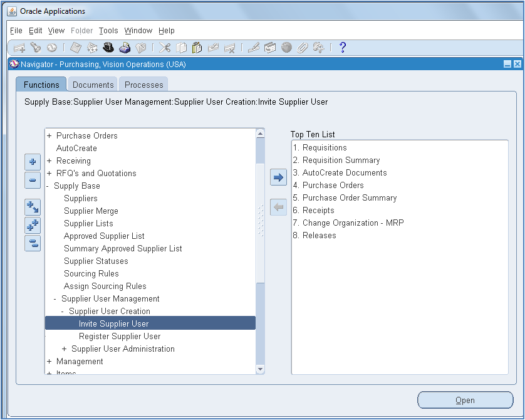Click the Delete Record toolbar icon
The height and width of the screenshot is (420, 525).
[x=230, y=48]
